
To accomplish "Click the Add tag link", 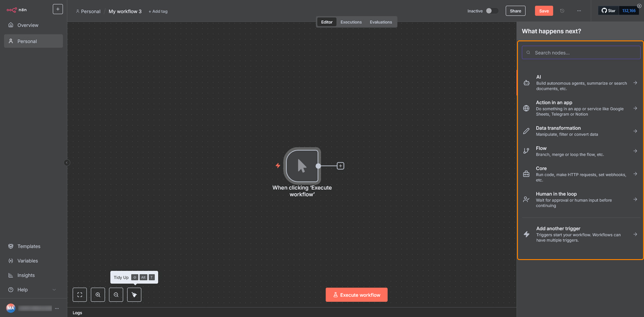I will [158, 11].
